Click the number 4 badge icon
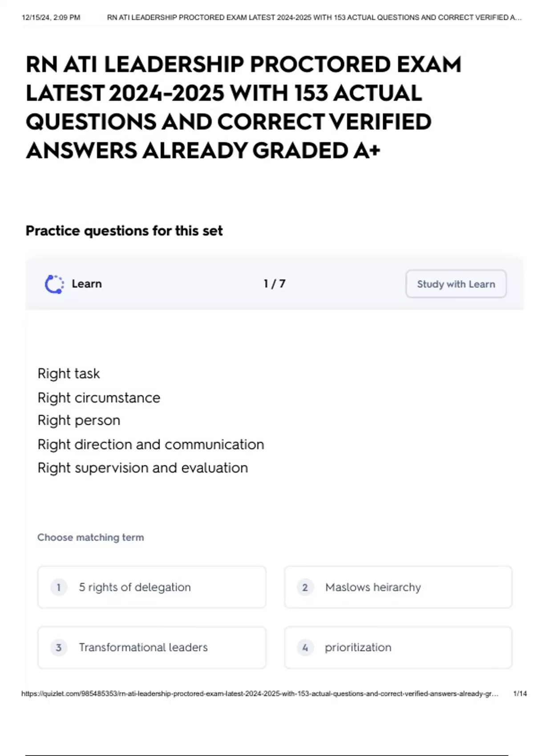 [305, 647]
